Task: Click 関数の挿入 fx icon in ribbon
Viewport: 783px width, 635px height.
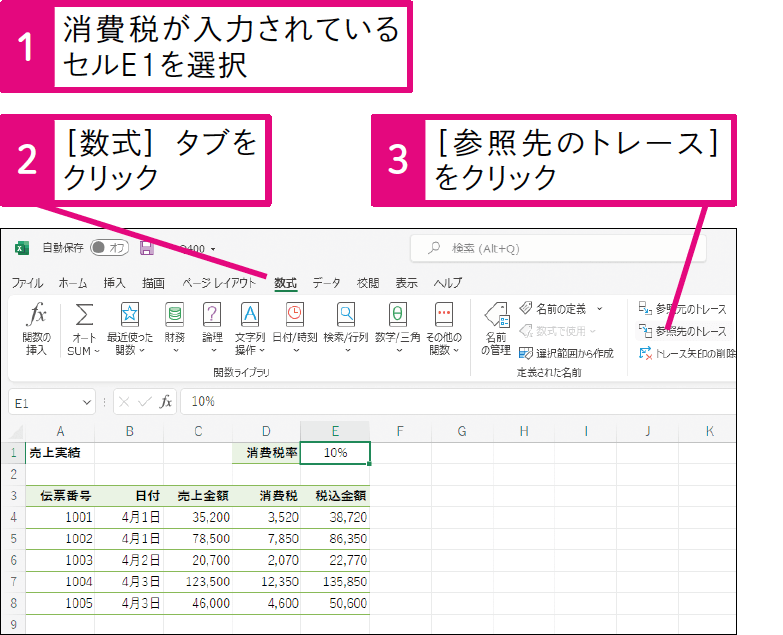Action: [36, 315]
